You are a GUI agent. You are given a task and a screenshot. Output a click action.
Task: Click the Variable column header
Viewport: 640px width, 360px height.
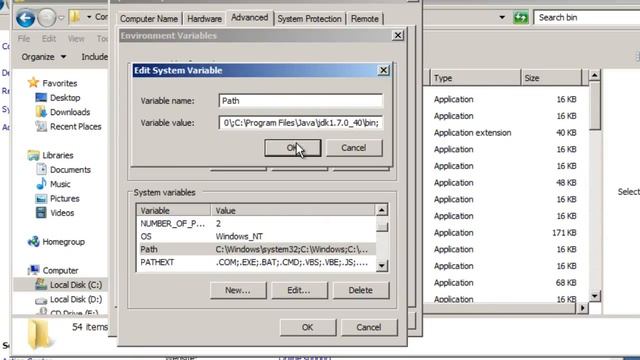pos(174,211)
